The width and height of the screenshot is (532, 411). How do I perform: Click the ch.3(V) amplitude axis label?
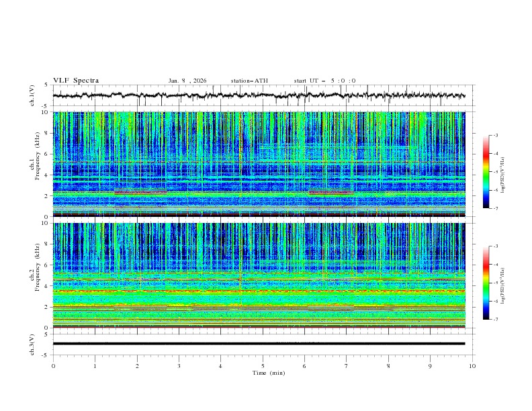pyautogui.click(x=32, y=344)
